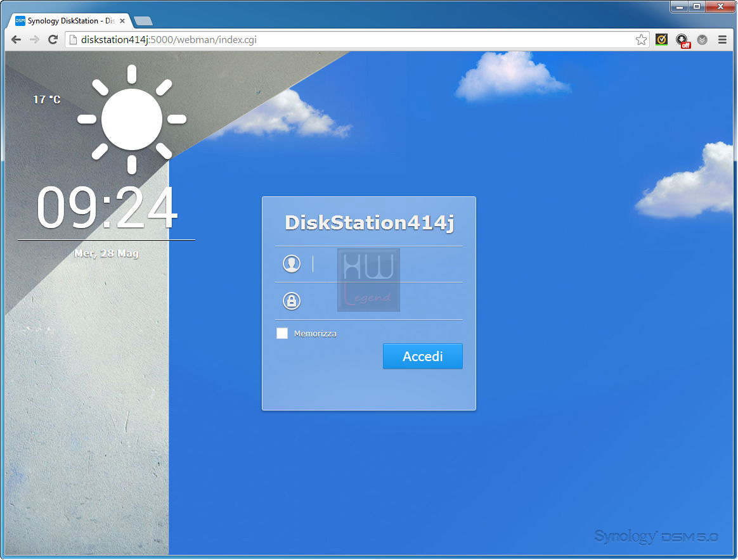The height and width of the screenshot is (560, 738).
Task: Select the Synology DiskStation tab
Action: pos(70,21)
